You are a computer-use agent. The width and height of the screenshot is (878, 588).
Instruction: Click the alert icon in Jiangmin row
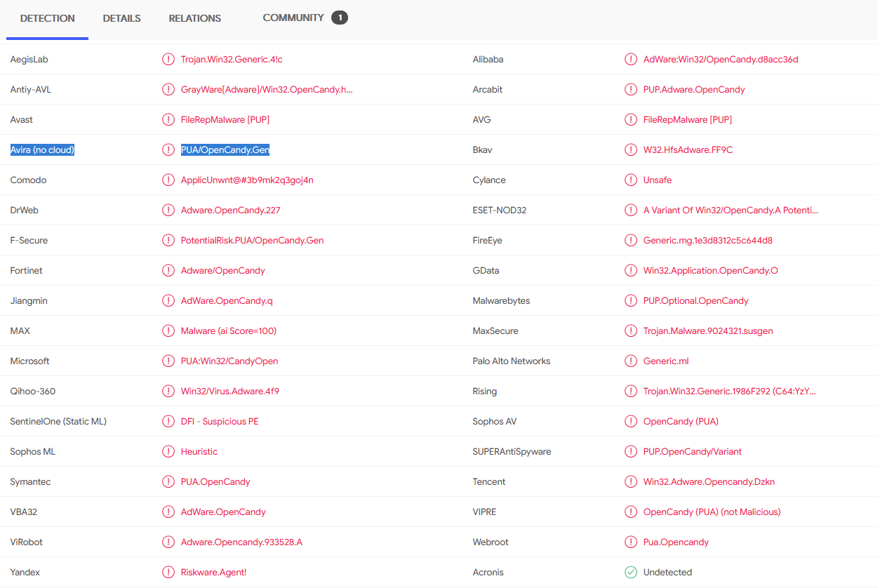click(168, 301)
